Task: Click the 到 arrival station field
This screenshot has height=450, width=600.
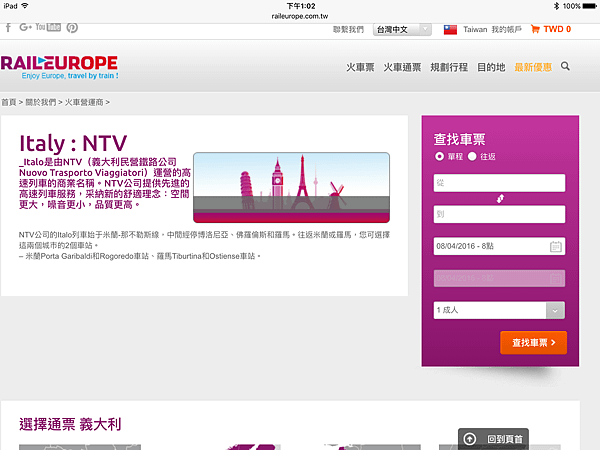Action: pyautogui.click(x=499, y=214)
